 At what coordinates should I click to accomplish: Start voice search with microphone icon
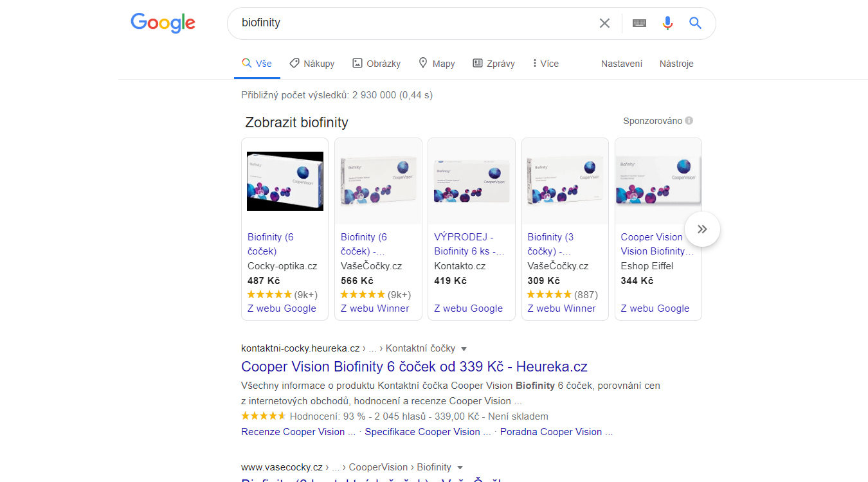pyautogui.click(x=667, y=23)
